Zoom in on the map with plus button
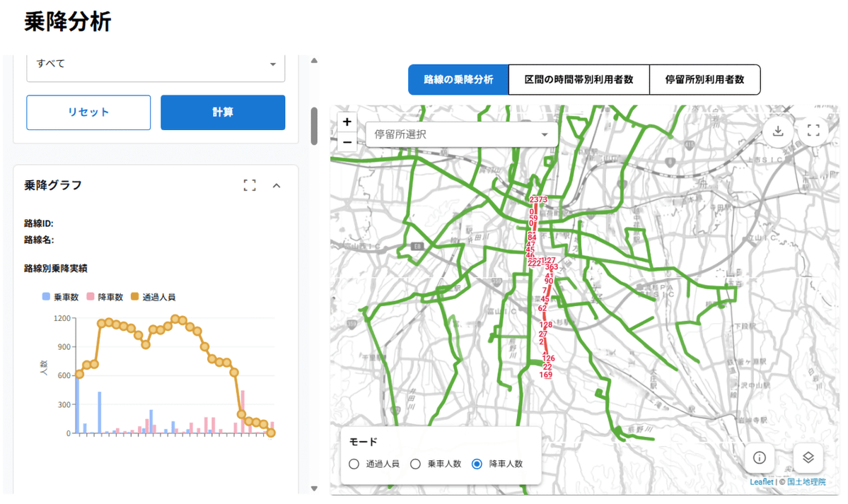Image resolution: width=848 pixels, height=504 pixels. click(x=347, y=122)
